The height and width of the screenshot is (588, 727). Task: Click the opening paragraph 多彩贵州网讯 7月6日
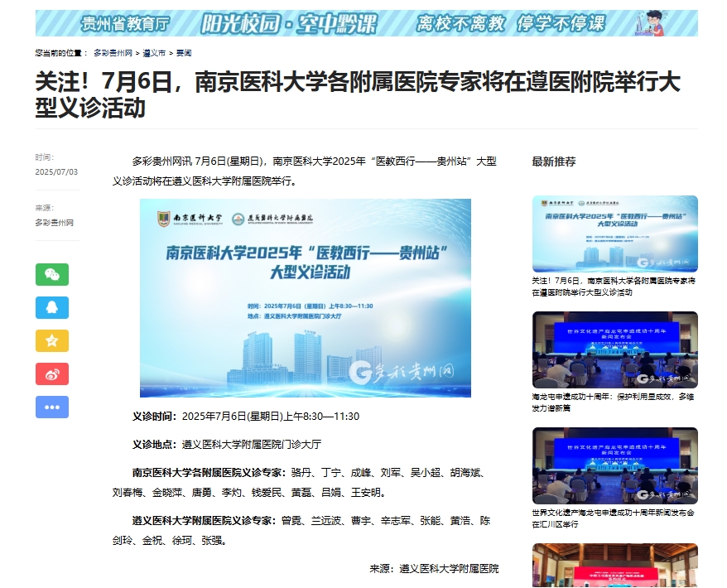point(305,171)
